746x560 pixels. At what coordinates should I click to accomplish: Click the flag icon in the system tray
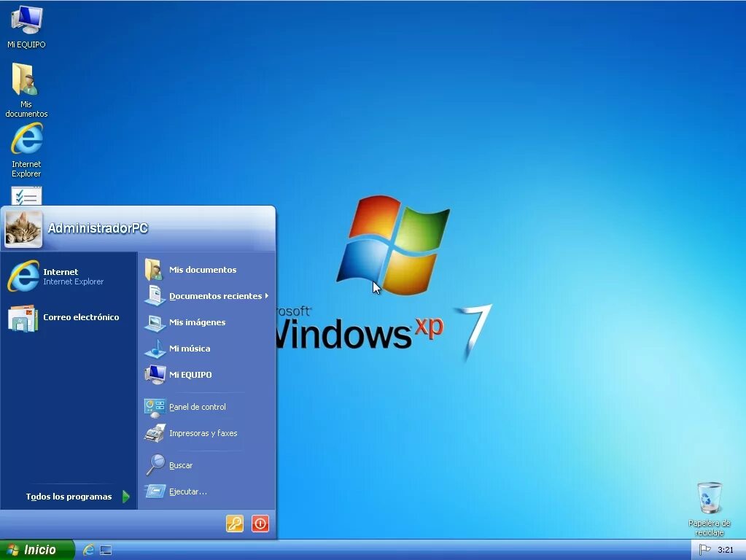coord(704,550)
